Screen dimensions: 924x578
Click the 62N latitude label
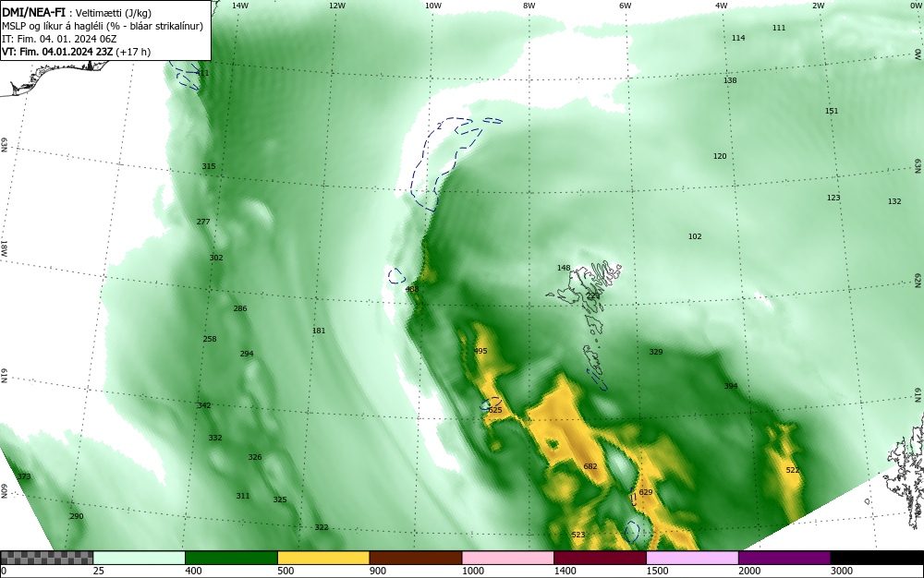point(918,280)
